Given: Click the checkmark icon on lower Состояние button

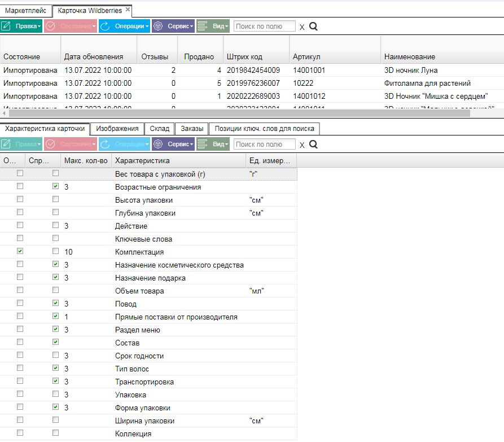Looking at the screenshot, I should pos(50,144).
